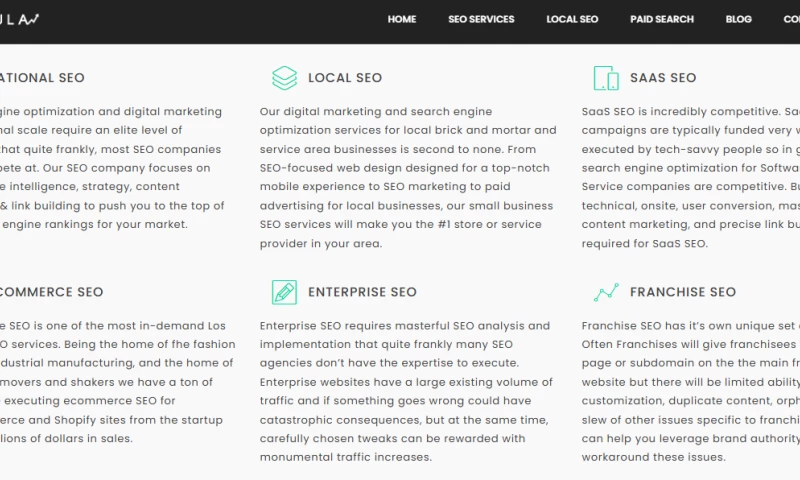Click the devices icon beside SaaS SEO
This screenshot has width=800, height=480.
click(605, 78)
